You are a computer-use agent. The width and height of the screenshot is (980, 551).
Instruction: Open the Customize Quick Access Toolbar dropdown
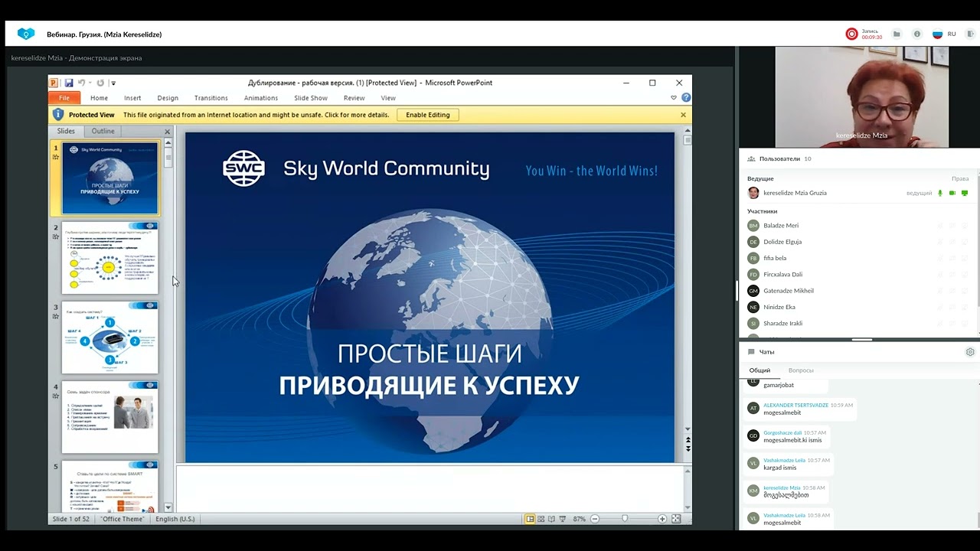pyautogui.click(x=113, y=83)
